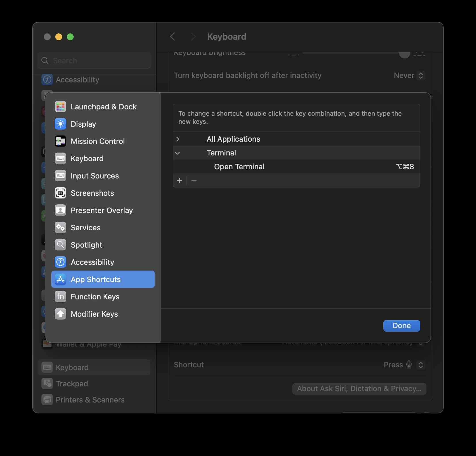Open the keyboard backlight Never dropdown
Viewport: 476px width, 456px height.
point(408,75)
